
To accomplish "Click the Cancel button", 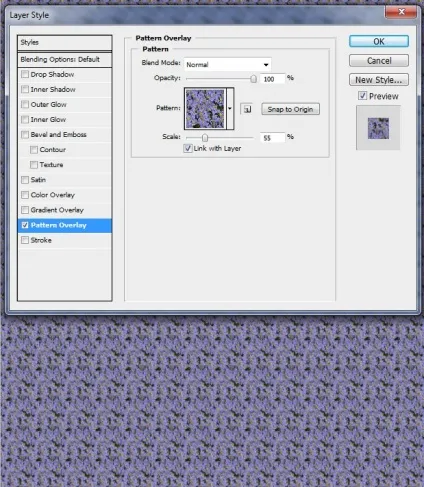I will pyautogui.click(x=379, y=61).
